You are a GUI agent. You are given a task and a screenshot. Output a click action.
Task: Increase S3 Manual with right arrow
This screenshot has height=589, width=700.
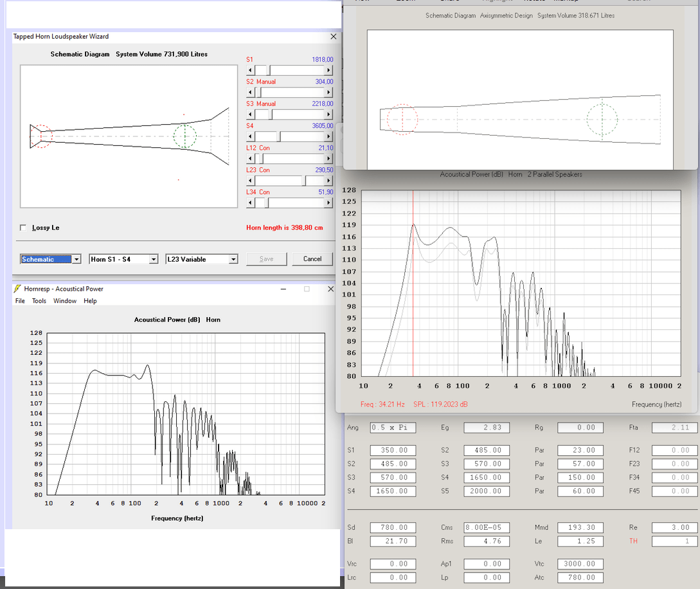[328, 114]
